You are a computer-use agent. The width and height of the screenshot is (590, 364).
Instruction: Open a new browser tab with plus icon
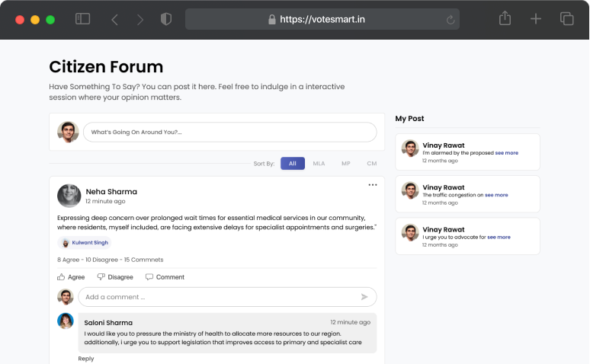(x=536, y=19)
